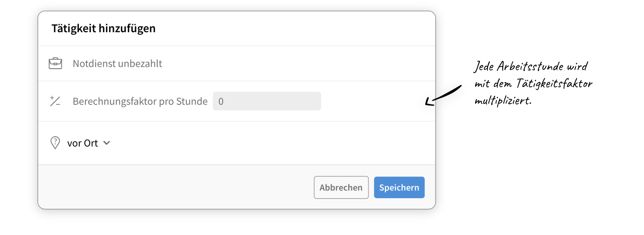
Task: Click the mit dem Tätigkeitsfaktor handwritten line
Action: point(533,84)
